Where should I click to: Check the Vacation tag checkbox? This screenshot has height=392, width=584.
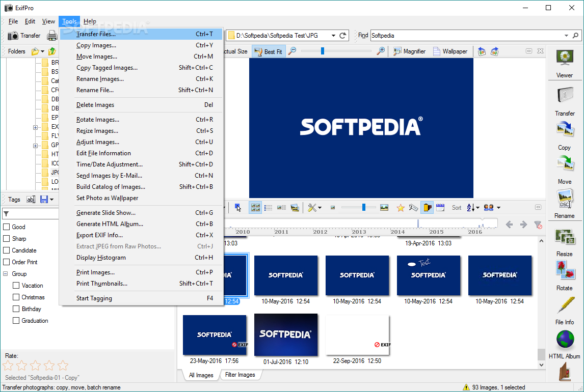coord(16,285)
